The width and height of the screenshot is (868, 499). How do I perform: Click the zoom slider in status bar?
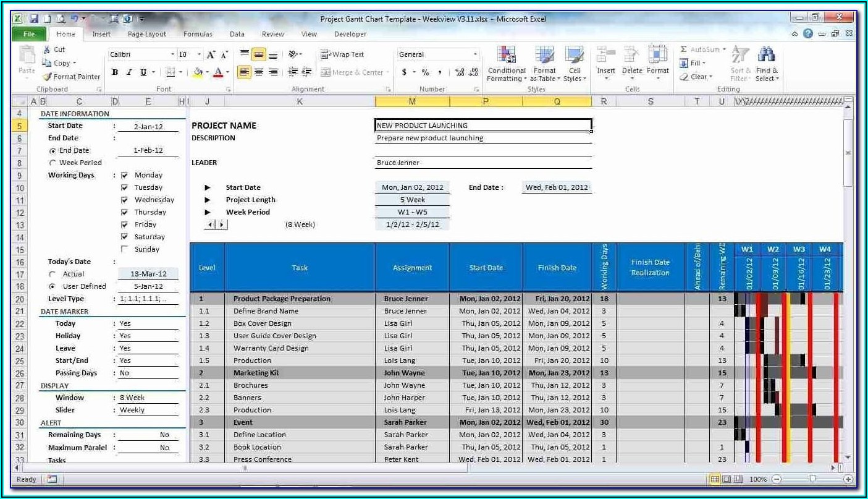pyautogui.click(x=812, y=479)
